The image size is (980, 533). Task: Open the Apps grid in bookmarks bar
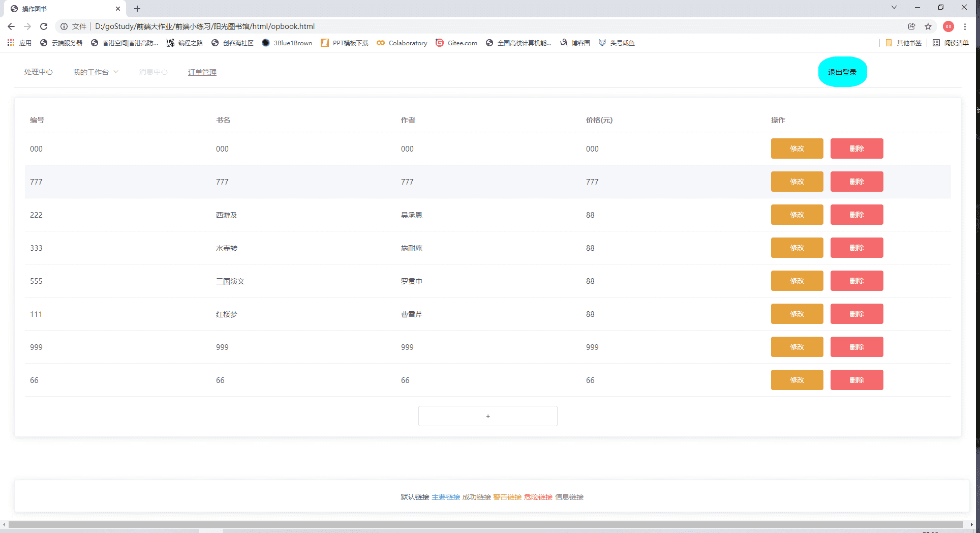pos(19,43)
